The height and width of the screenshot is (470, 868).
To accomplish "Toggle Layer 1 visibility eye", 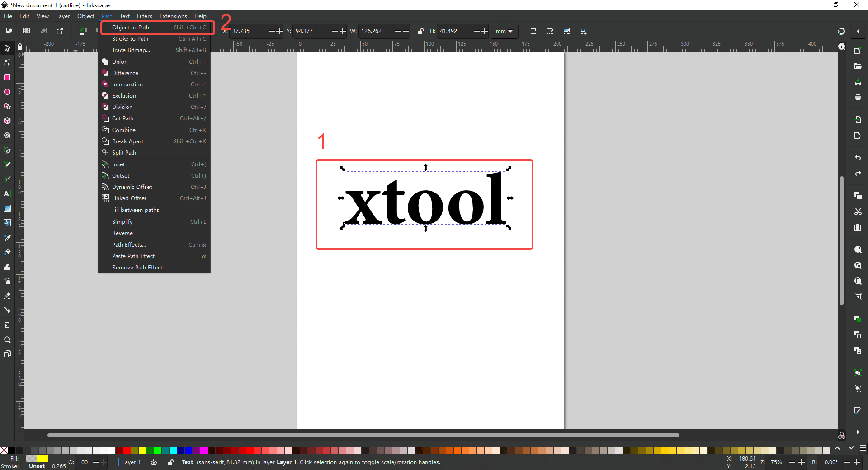I will 154,462.
